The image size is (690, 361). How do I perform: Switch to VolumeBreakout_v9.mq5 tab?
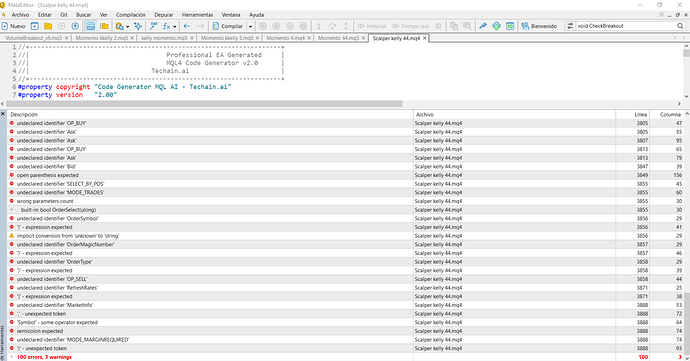click(34, 38)
